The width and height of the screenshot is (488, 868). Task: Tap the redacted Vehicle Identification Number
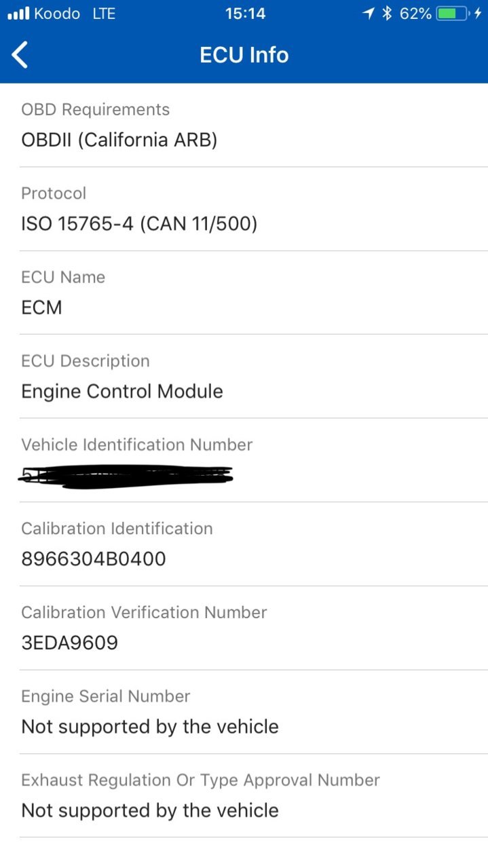click(x=126, y=476)
